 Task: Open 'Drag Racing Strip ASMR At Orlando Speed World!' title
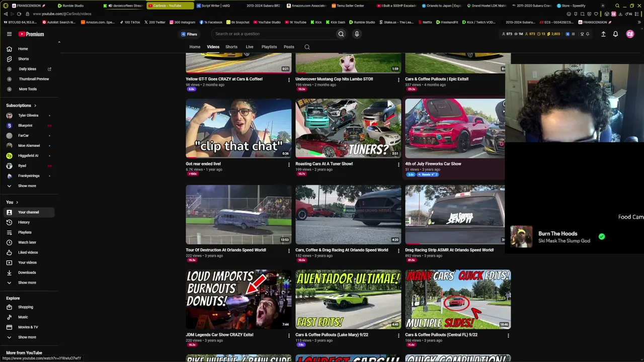pos(449,250)
